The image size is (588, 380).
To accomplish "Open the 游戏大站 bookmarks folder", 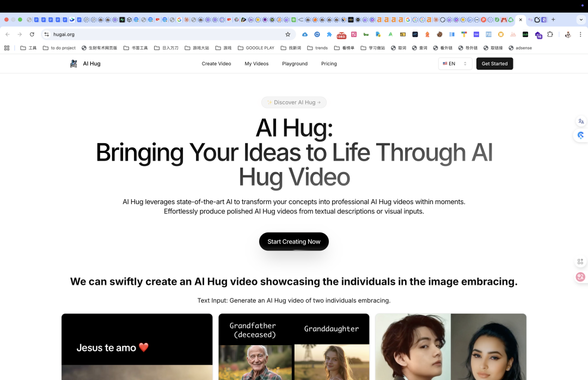I will [197, 48].
